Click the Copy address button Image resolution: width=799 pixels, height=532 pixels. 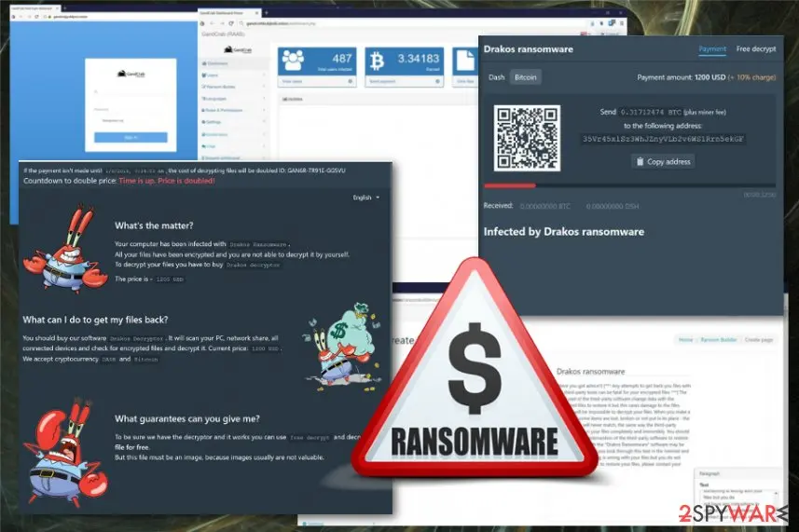663,162
